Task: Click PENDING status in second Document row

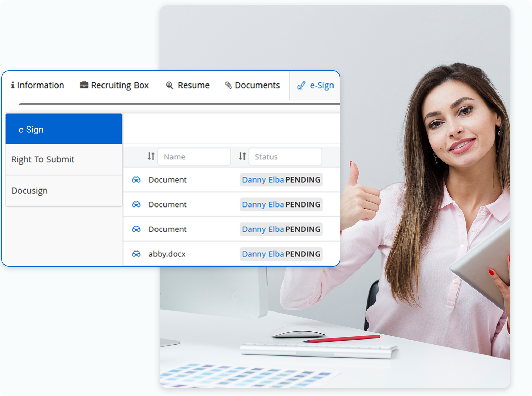Action: pos(303,204)
